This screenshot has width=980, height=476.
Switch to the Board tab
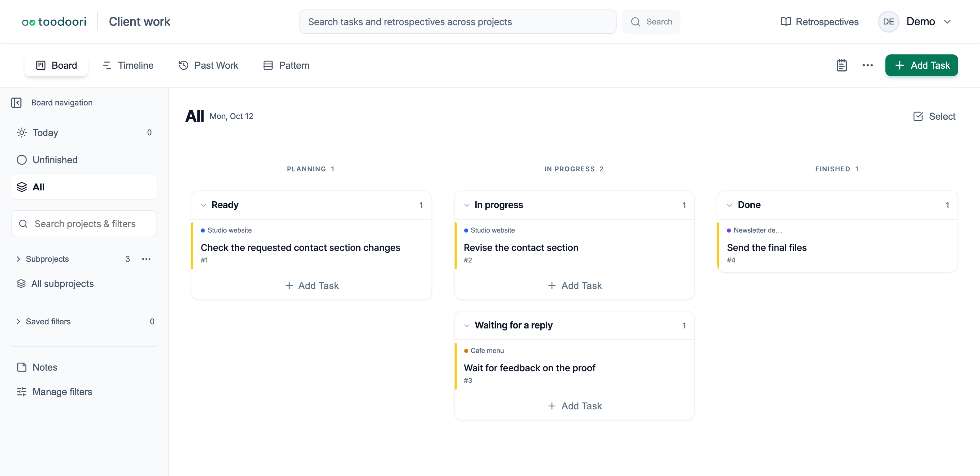tap(56, 65)
